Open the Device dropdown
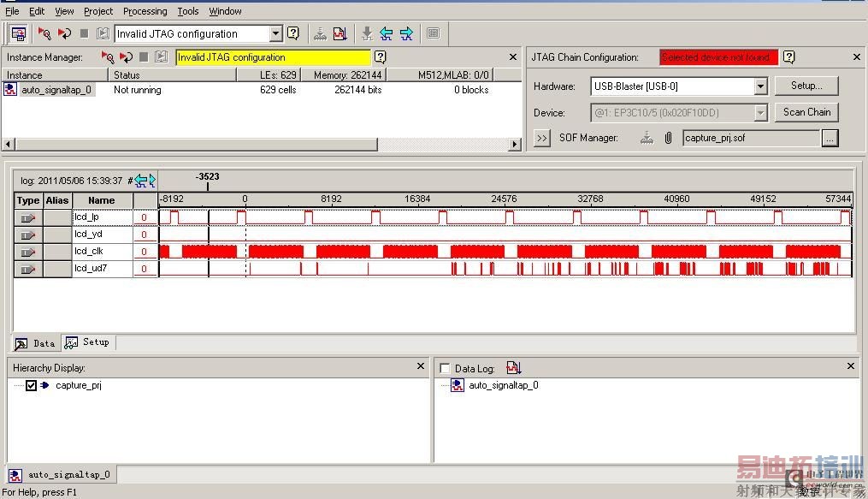The width and height of the screenshot is (868, 499). pos(760,113)
